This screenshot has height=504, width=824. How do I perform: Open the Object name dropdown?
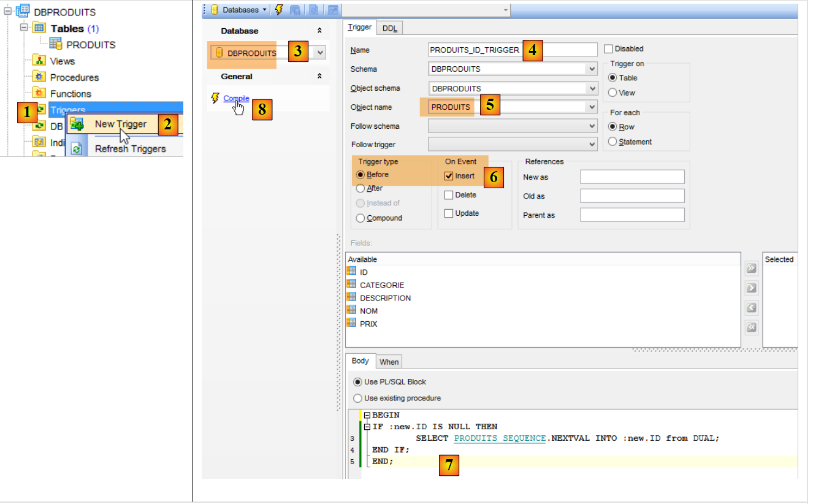(591, 107)
